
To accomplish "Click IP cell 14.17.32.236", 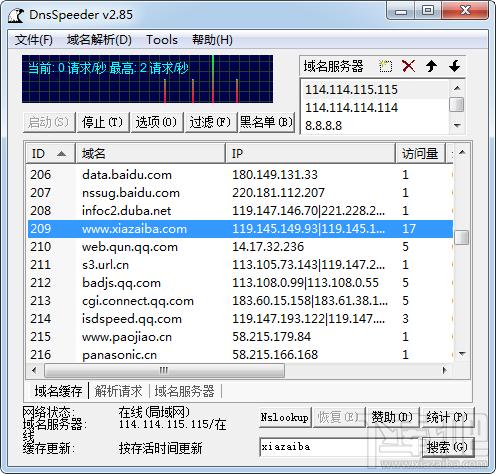I will pyautogui.click(x=268, y=247).
